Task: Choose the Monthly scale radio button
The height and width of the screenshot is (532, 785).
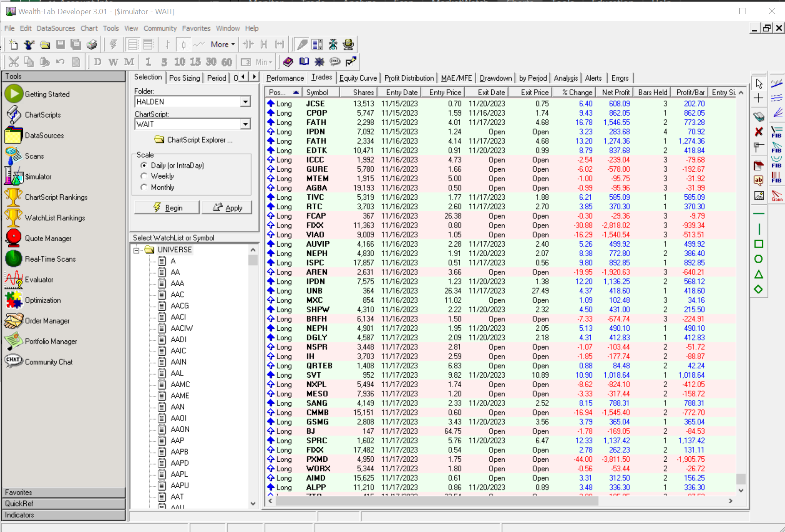Action: [x=144, y=188]
